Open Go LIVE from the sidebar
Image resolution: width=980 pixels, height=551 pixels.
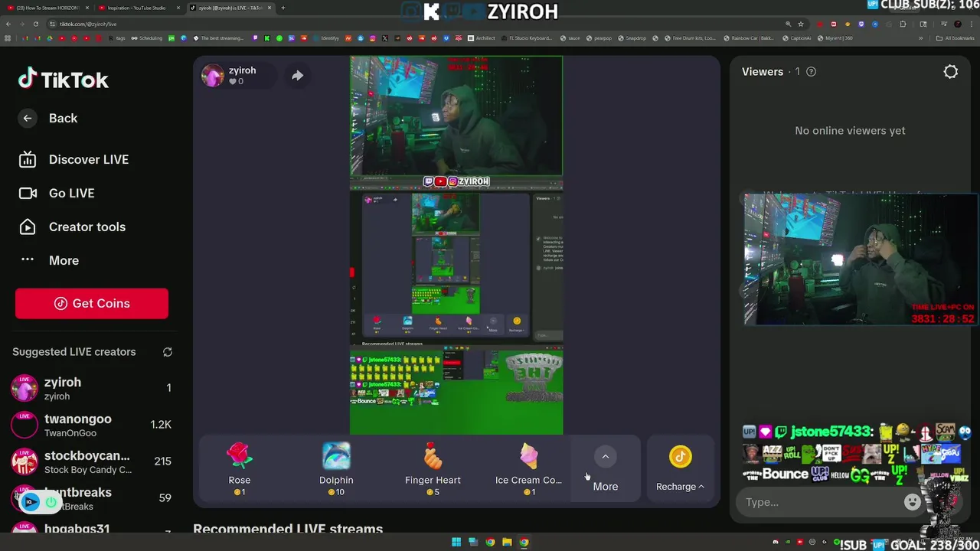pyautogui.click(x=57, y=193)
